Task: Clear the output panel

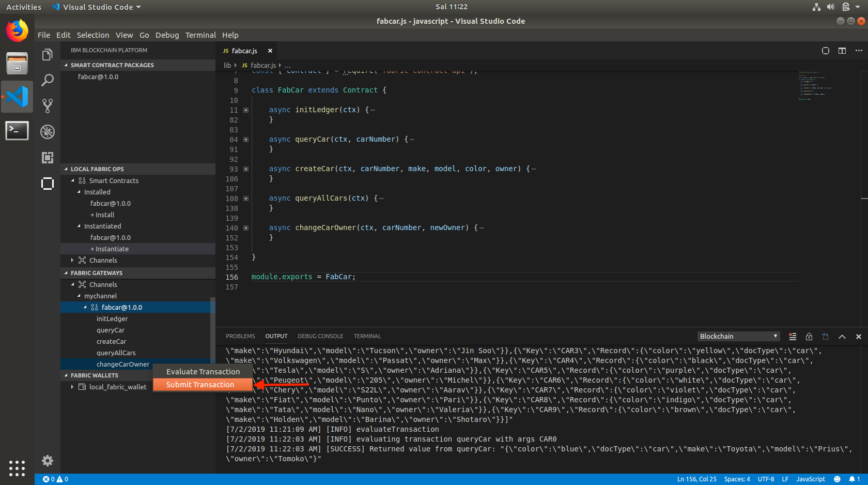Action: 793,337
